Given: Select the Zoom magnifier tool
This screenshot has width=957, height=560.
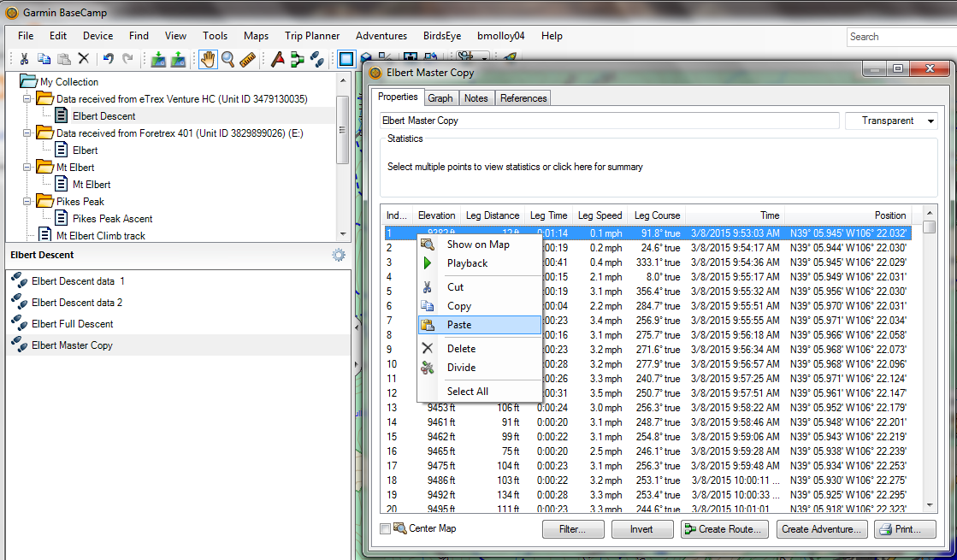Looking at the screenshot, I should tap(228, 59).
